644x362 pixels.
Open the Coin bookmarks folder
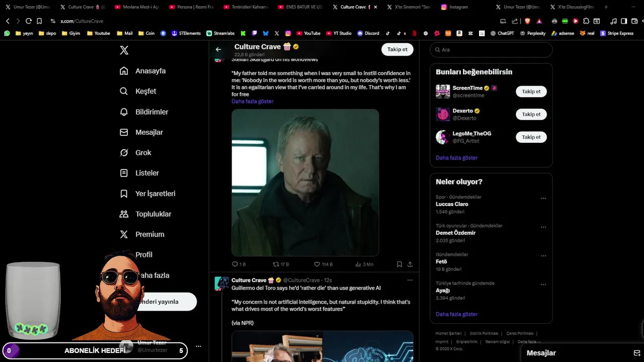pos(146,33)
